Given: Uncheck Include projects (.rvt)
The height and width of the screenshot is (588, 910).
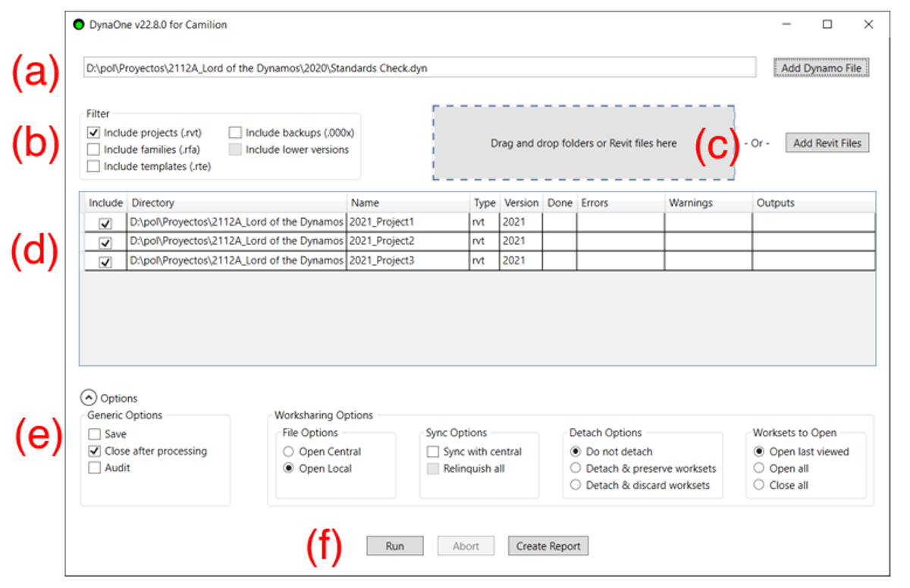Looking at the screenshot, I should coord(93,133).
